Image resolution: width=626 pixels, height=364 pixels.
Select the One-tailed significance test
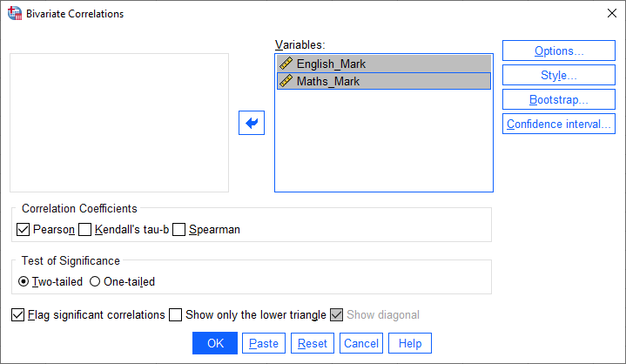(x=95, y=282)
